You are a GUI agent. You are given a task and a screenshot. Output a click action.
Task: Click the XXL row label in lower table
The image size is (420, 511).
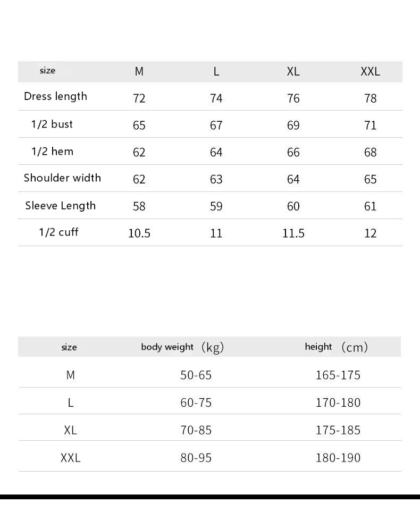pyautogui.click(x=70, y=458)
